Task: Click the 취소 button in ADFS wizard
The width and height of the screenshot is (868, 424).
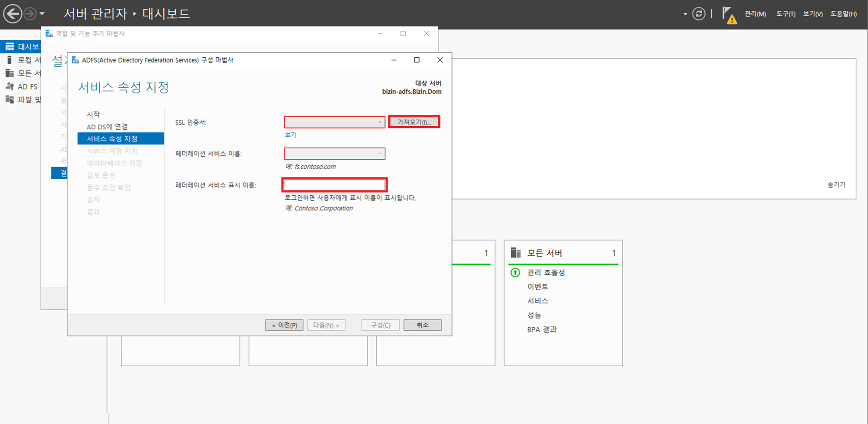Action: [x=422, y=325]
